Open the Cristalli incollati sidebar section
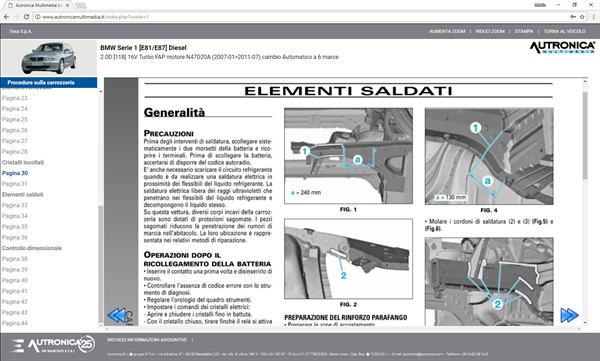The height and width of the screenshot is (361, 600). 23,162
